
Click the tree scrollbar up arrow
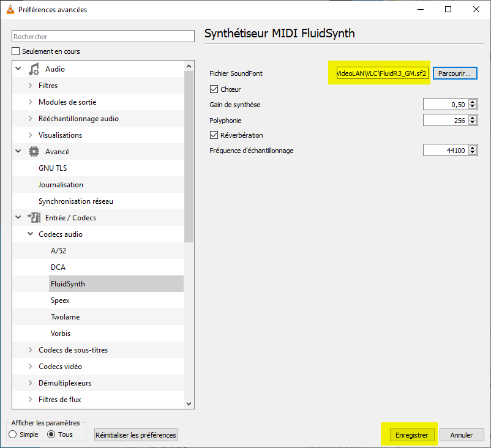click(x=189, y=66)
